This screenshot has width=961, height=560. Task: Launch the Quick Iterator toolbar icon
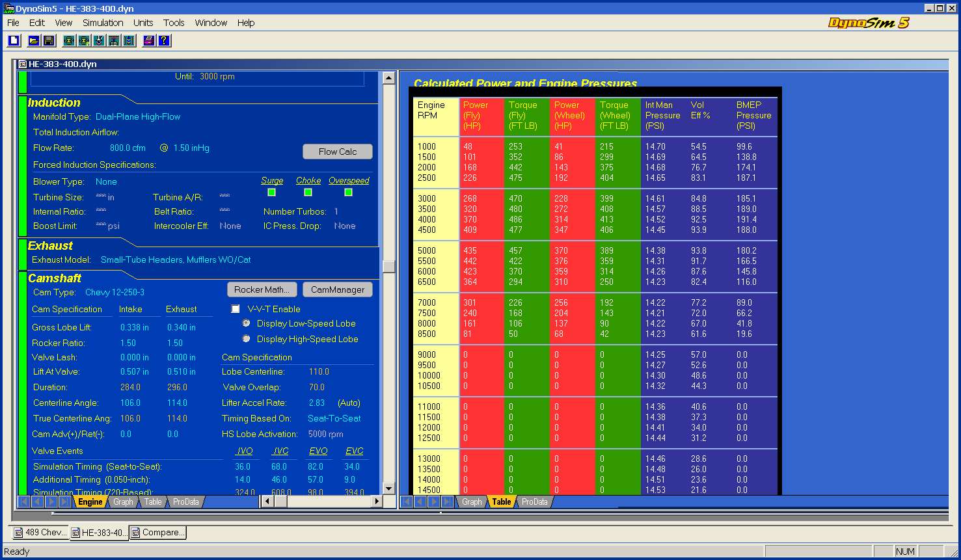pos(68,40)
